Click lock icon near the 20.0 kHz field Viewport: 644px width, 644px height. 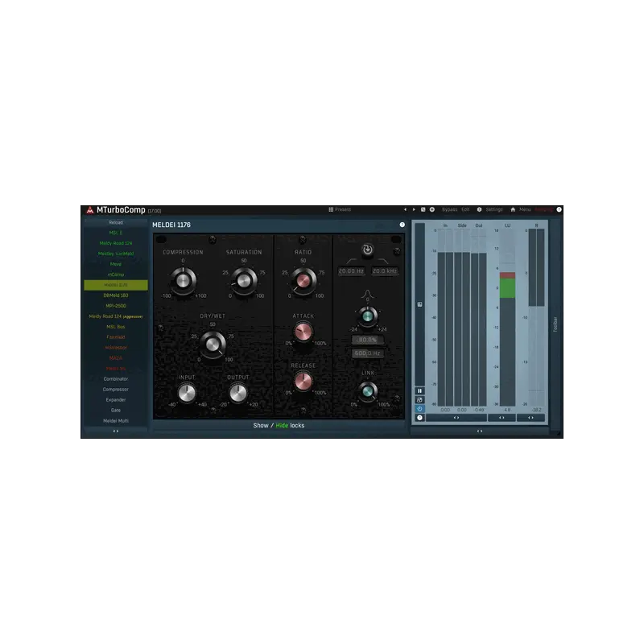coord(397,251)
